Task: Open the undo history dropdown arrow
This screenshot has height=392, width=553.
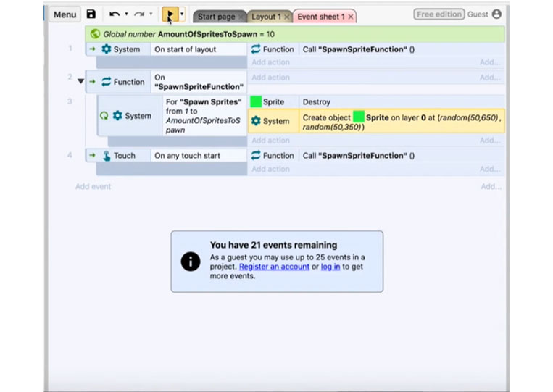Action: (126, 14)
